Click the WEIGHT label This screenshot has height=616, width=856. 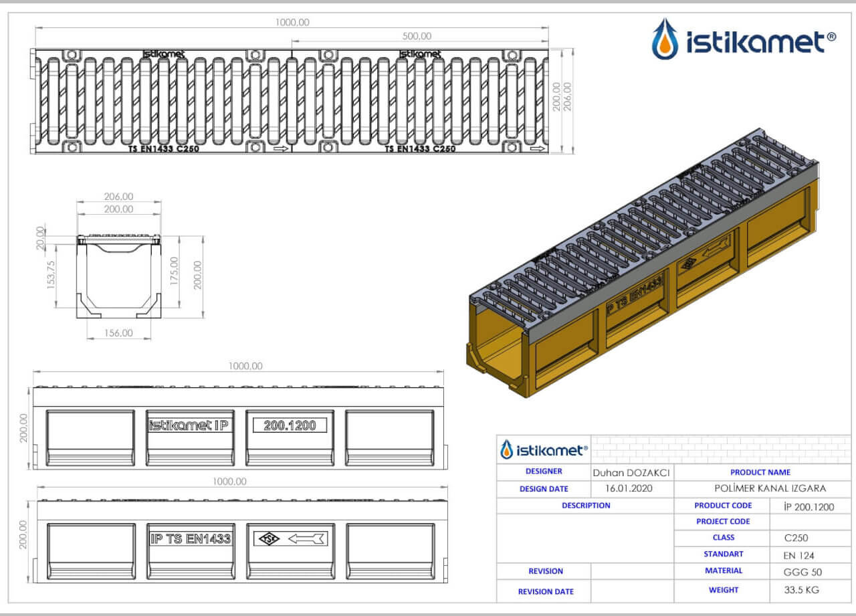click(x=724, y=590)
